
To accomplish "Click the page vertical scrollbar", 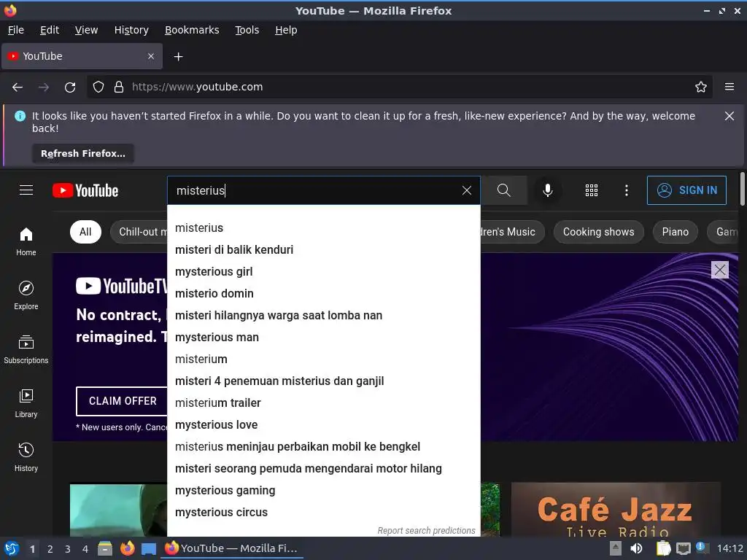I will (x=742, y=189).
